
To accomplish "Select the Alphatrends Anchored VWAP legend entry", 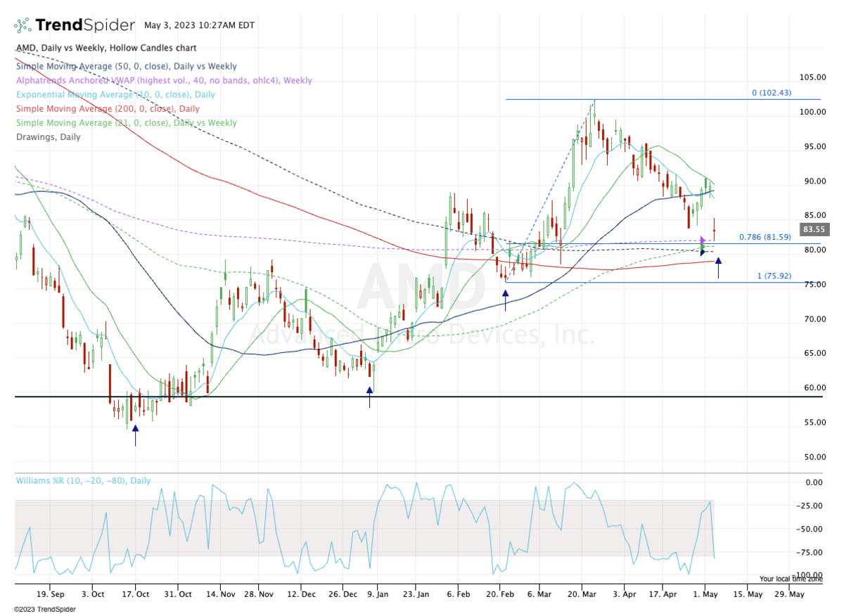I will pyautogui.click(x=163, y=81).
